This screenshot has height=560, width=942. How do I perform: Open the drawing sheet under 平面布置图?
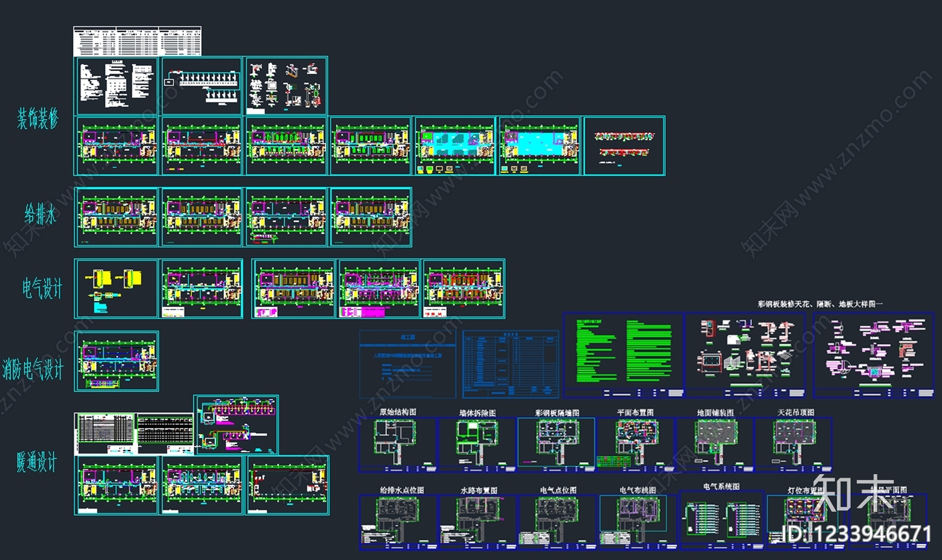(x=635, y=444)
